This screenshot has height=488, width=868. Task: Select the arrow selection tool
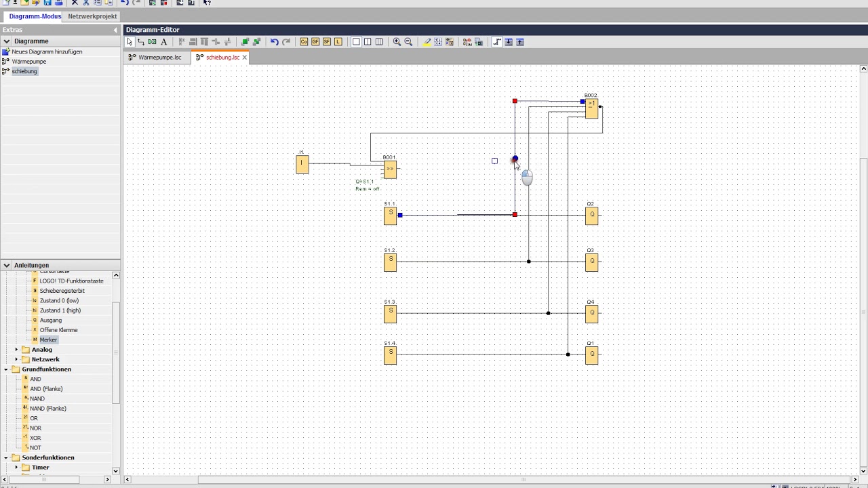130,42
